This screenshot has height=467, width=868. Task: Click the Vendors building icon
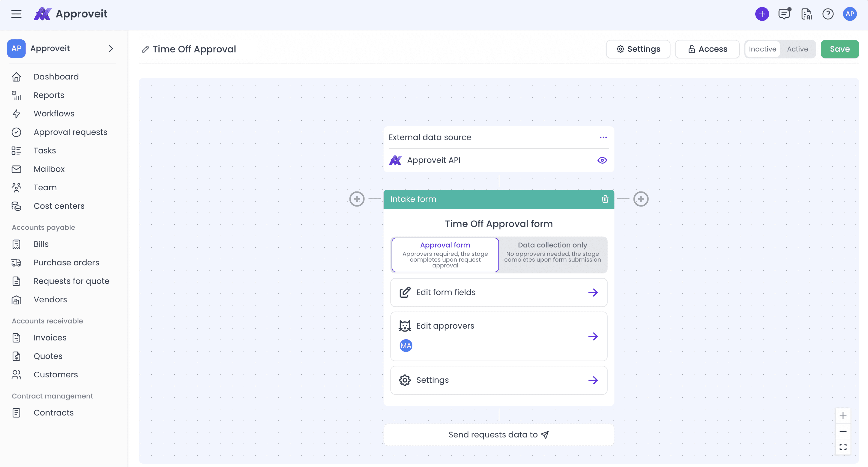[x=16, y=300]
